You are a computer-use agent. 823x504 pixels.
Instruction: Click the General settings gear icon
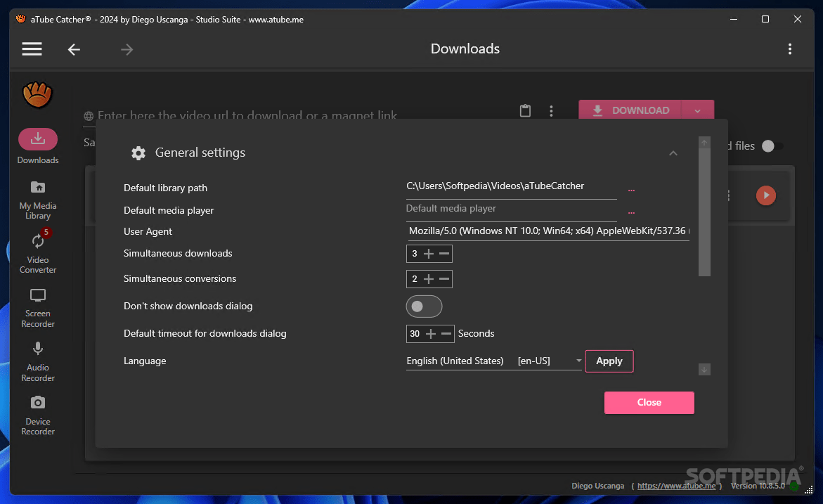tap(138, 153)
